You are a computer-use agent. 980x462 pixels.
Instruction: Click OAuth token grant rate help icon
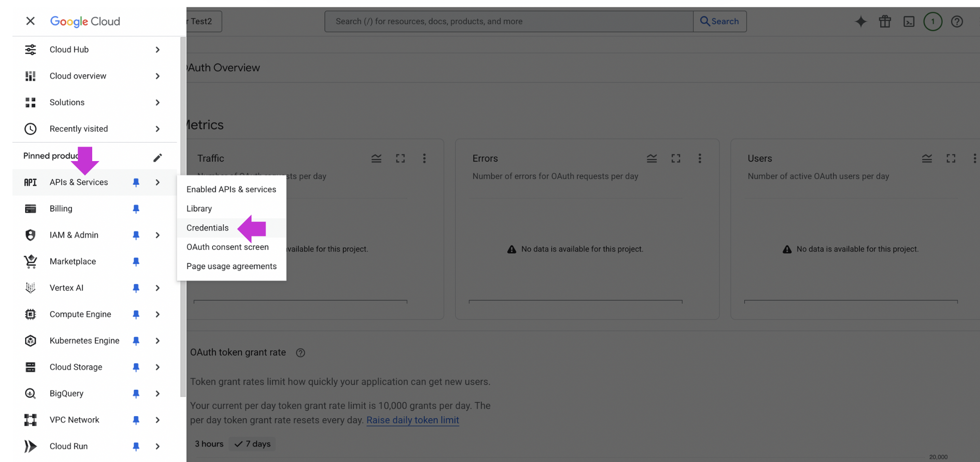coord(300,353)
